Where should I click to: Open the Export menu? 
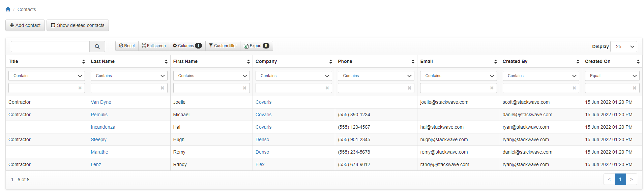[256, 46]
